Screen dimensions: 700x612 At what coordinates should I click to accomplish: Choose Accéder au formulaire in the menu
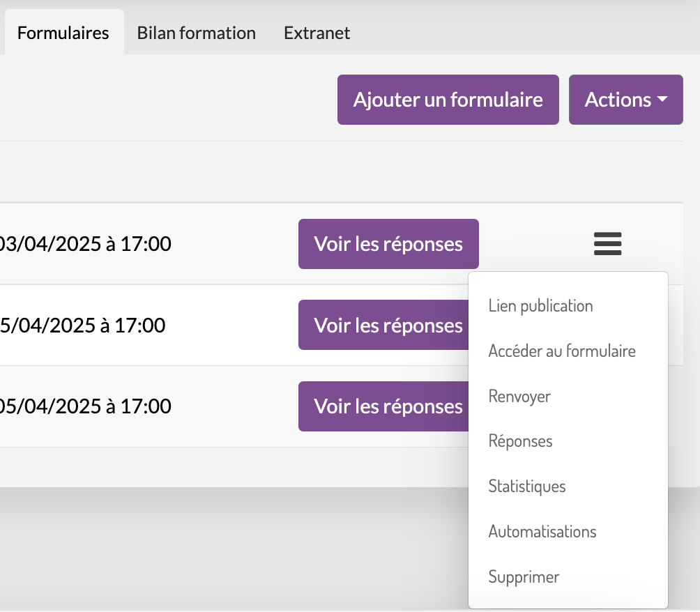point(562,351)
